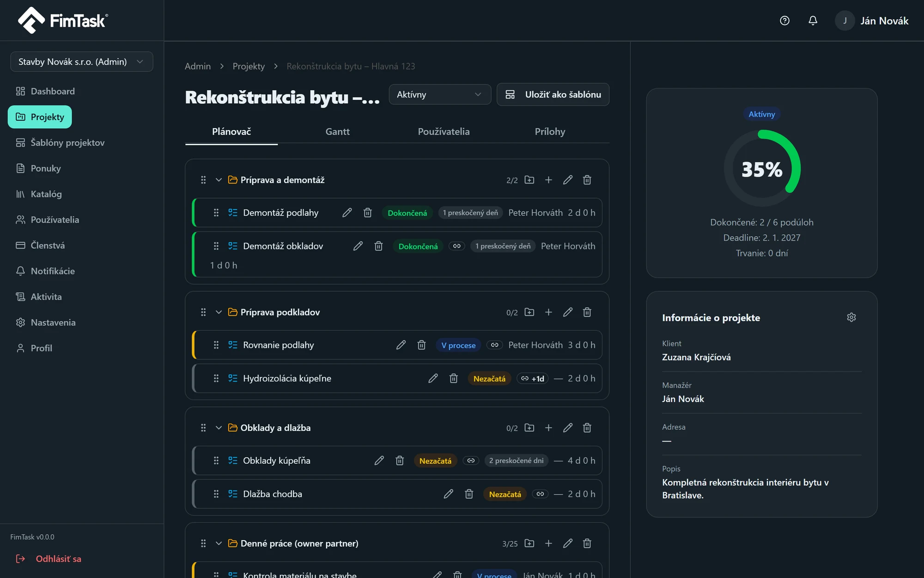
Task: Open Nastavenia in sidebar
Action: click(x=45, y=322)
